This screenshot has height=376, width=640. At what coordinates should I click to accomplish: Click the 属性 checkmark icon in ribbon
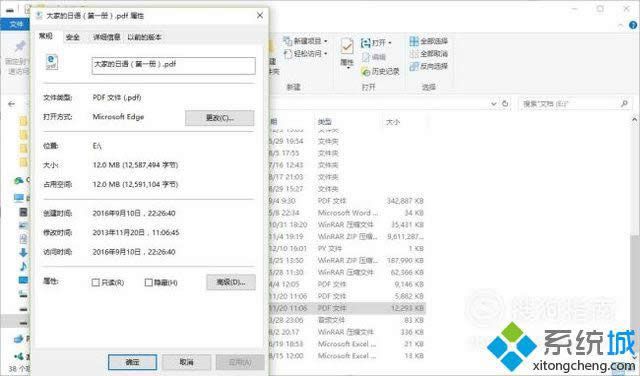pyautogui.click(x=347, y=48)
